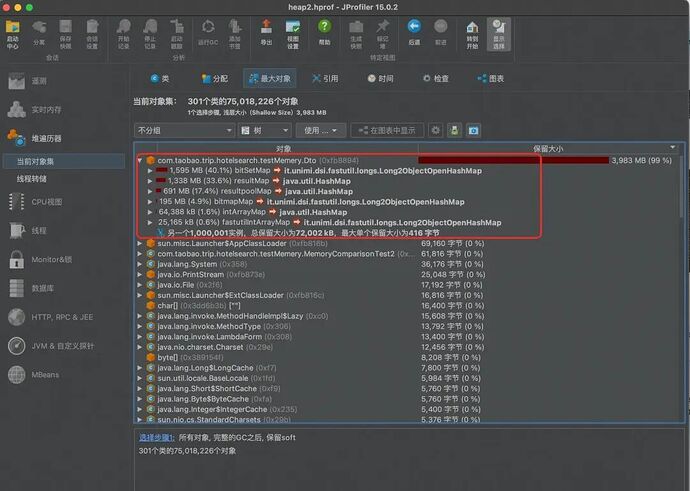The image size is (690, 491).
Task: Select the 线程转储 (Thread Dump) sidebar item
Action: 32,178
